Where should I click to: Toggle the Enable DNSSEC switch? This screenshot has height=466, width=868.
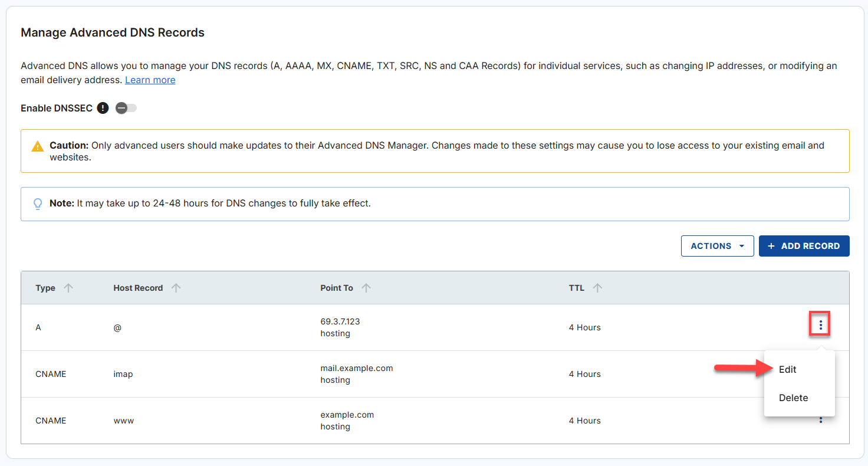tap(126, 108)
